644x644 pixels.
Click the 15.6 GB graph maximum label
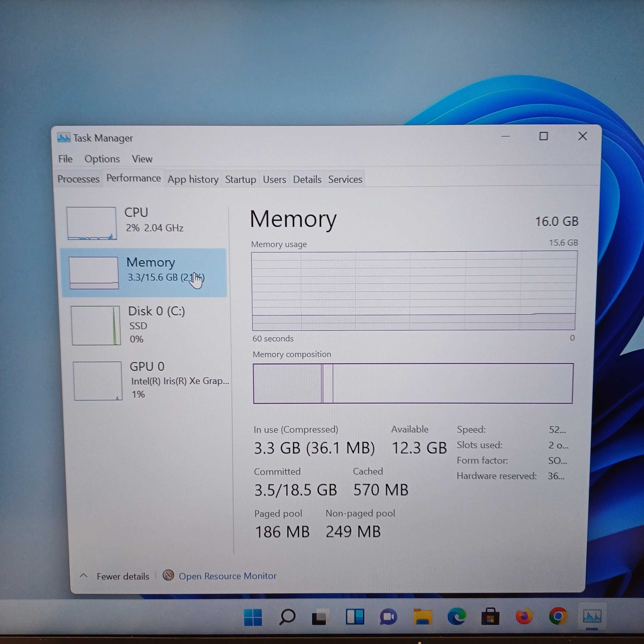[x=563, y=243]
